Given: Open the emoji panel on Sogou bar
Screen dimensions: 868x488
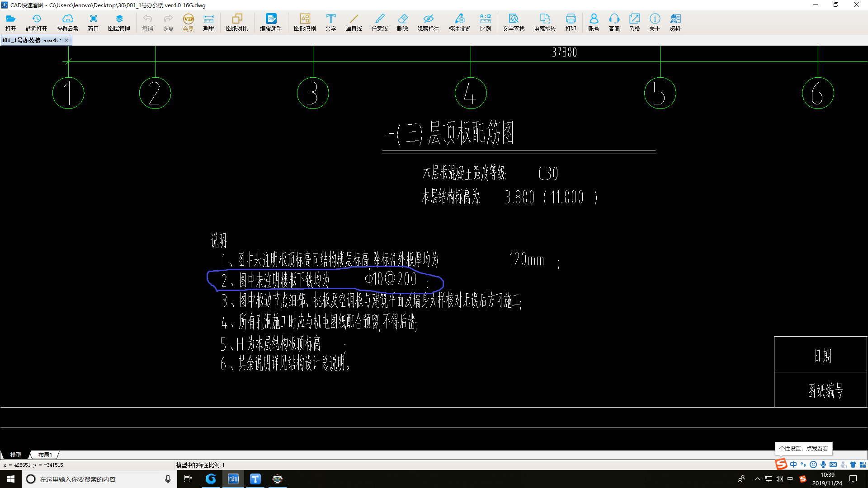Looking at the screenshot, I should tap(813, 465).
